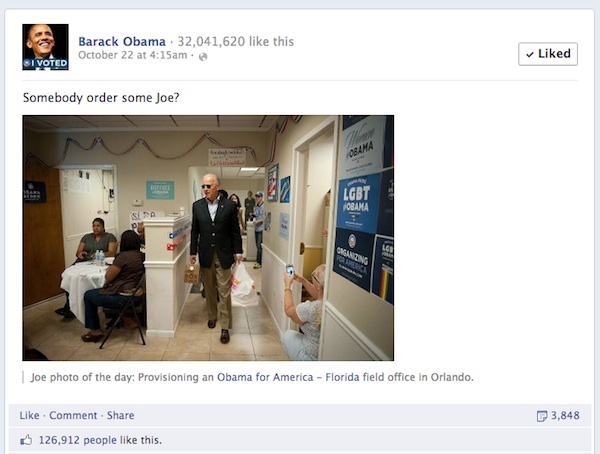
Task: Click Share under the post
Action: point(121,415)
